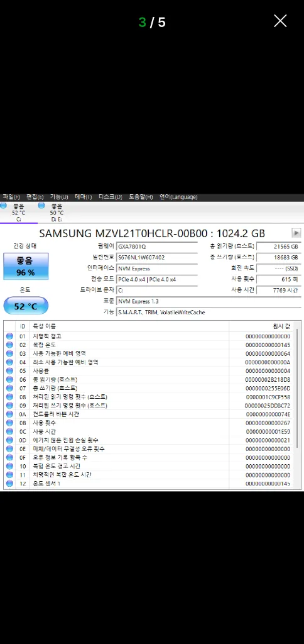Click the ID column header
304x644 pixels.
point(23,326)
